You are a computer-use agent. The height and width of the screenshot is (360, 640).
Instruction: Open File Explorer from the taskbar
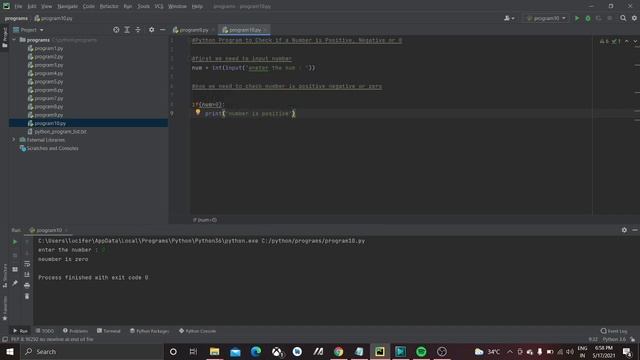(214, 351)
